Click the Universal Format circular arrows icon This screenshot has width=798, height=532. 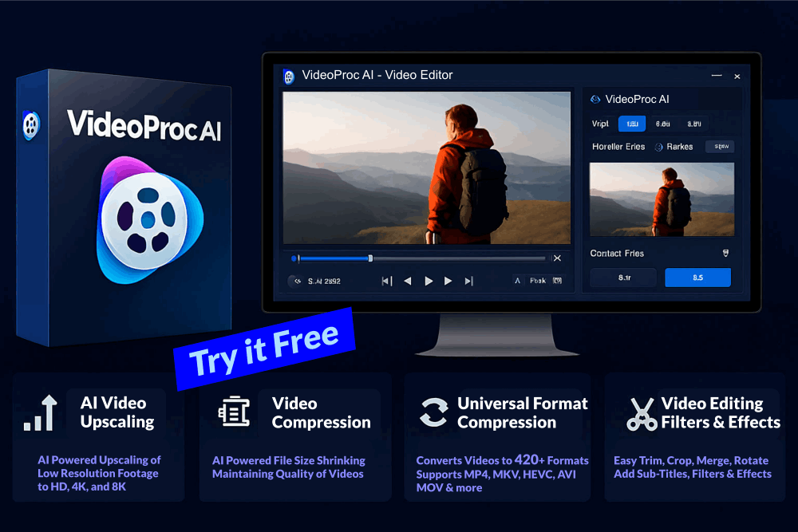pos(433,412)
